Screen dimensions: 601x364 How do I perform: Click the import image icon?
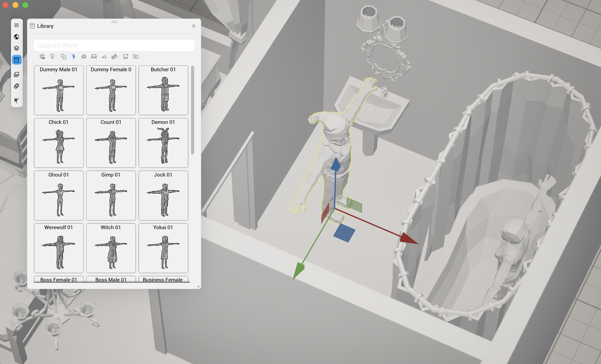126,57
